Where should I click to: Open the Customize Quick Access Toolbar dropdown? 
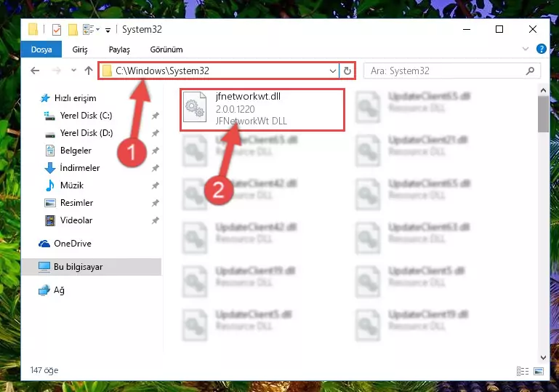[x=108, y=31]
